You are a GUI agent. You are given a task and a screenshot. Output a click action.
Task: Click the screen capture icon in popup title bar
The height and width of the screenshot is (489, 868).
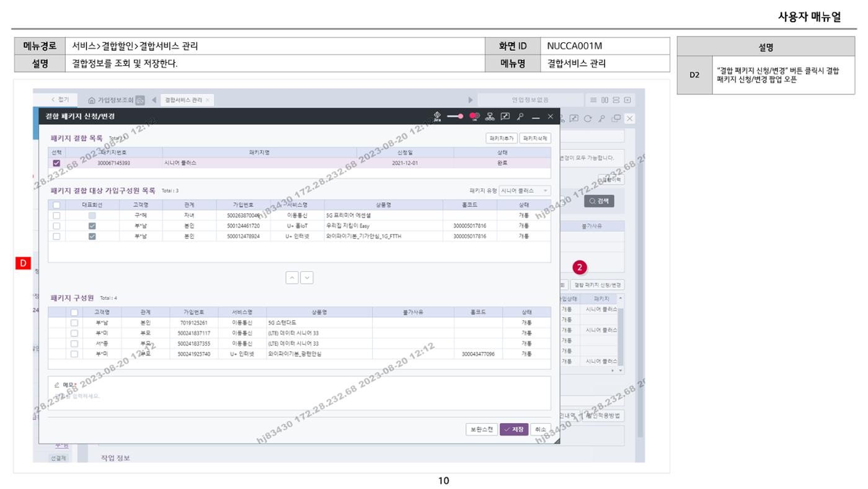coord(505,116)
